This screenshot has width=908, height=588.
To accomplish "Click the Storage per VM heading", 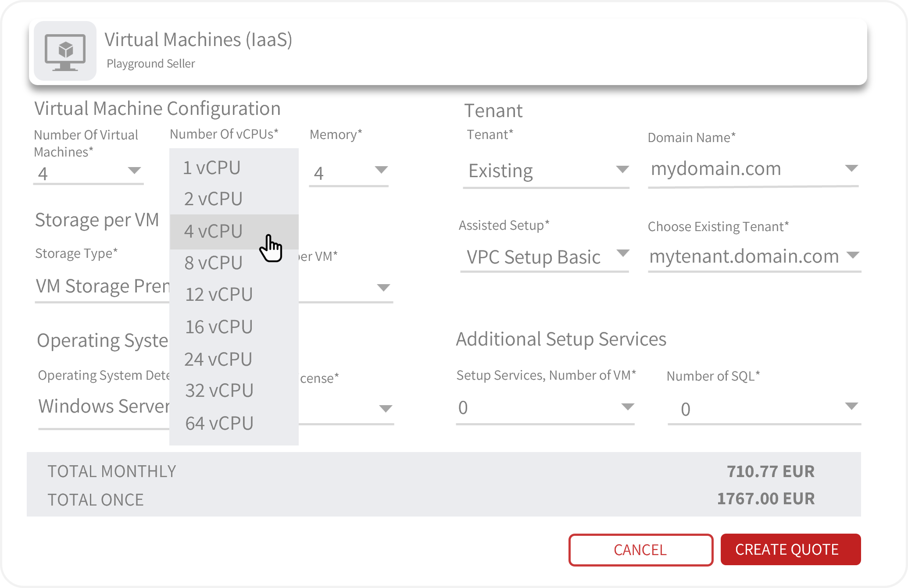I will click(x=97, y=220).
